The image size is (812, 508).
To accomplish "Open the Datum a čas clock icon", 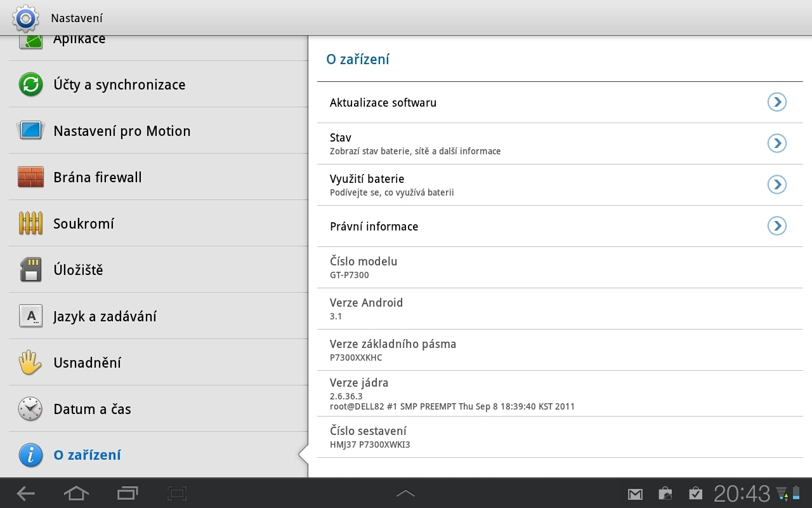I will pyautogui.click(x=30, y=409).
